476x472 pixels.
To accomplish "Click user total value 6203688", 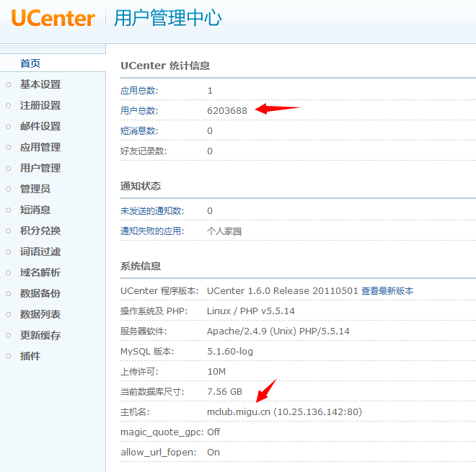I will [x=227, y=111].
